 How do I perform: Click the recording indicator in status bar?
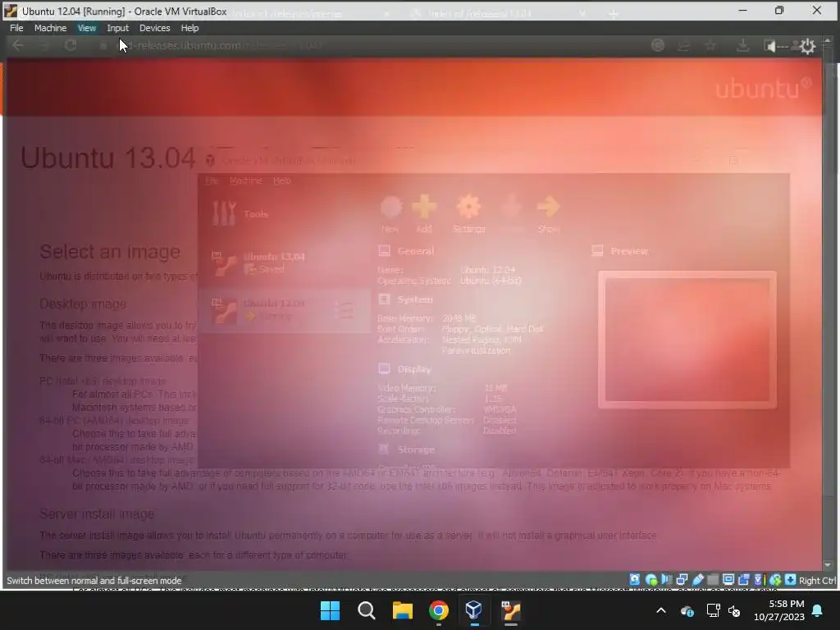(743, 580)
